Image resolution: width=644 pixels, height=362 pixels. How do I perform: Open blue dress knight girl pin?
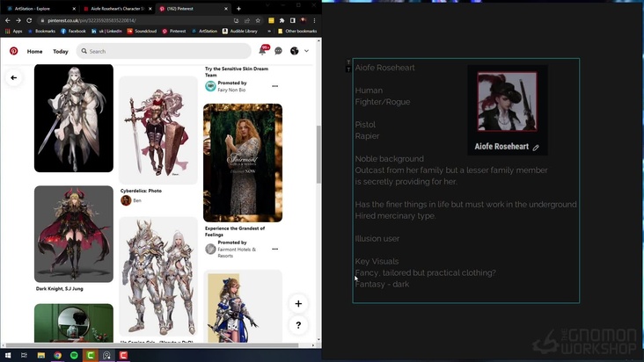(243, 307)
